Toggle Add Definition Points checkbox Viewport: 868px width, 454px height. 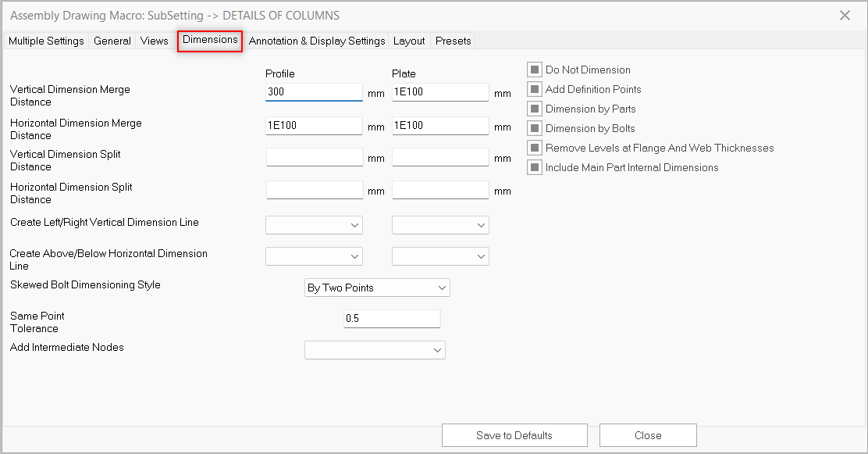(535, 89)
